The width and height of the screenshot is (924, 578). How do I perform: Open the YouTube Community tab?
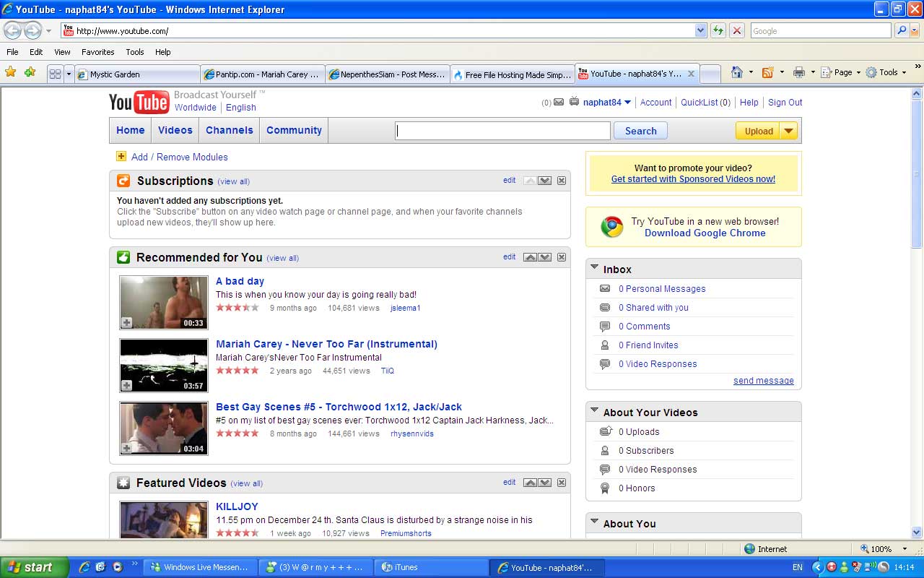pyautogui.click(x=294, y=130)
